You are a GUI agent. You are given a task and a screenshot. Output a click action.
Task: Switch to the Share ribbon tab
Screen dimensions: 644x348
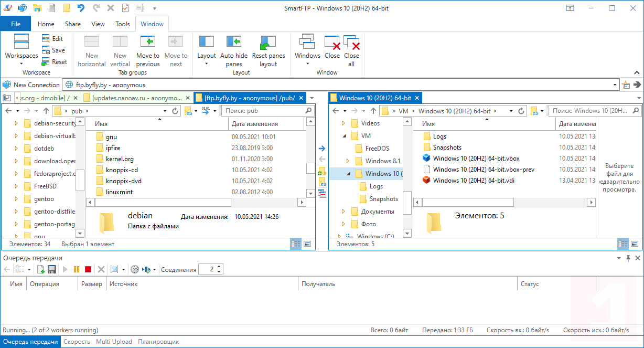(x=73, y=24)
